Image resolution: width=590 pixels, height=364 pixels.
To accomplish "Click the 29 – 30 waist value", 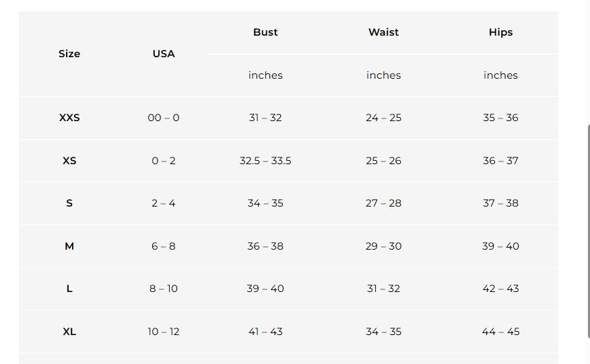I will pos(383,246).
